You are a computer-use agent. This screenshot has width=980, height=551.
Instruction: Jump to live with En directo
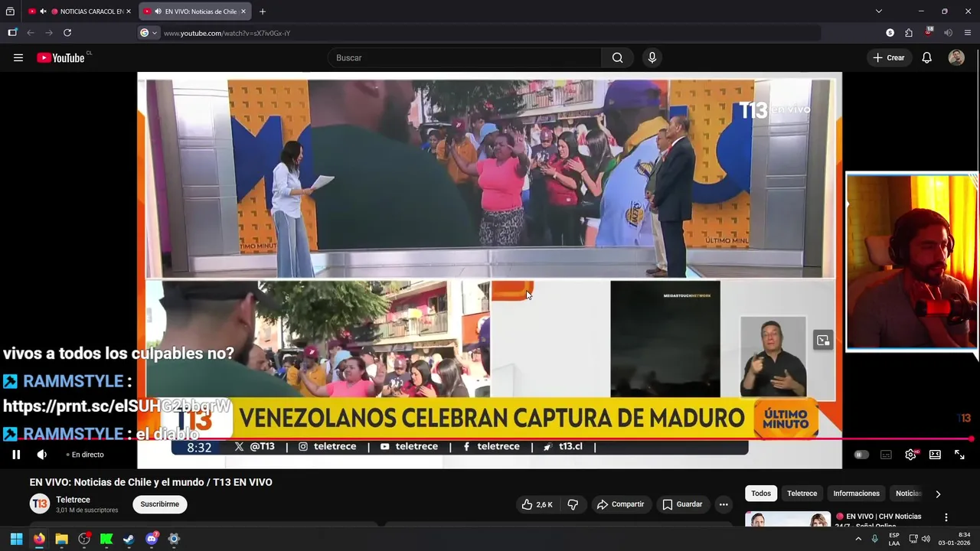click(x=85, y=455)
